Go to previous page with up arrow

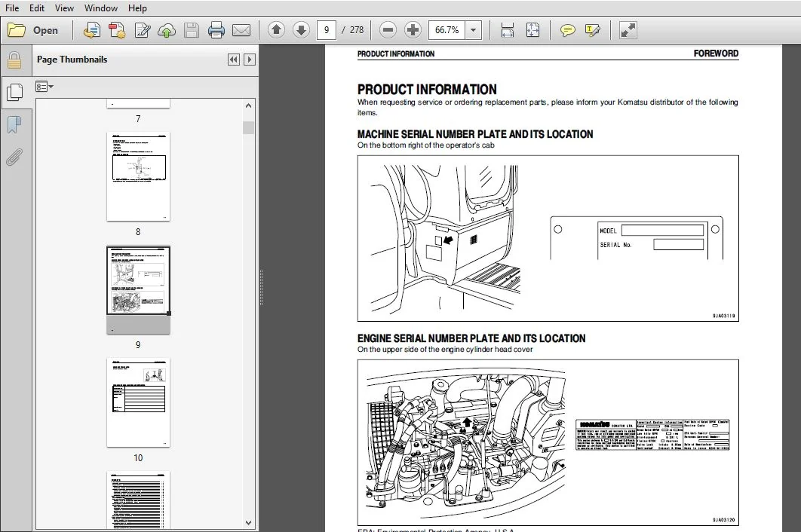pos(276,30)
